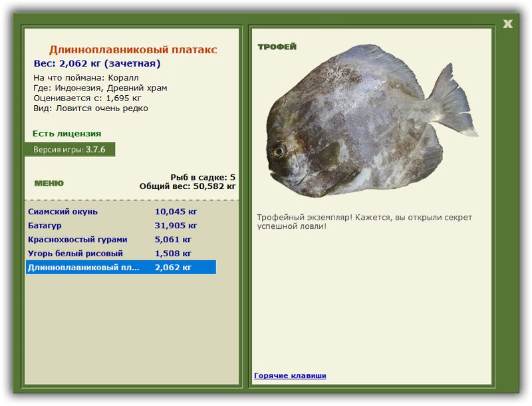
Task: Click the 5,061 кг weight value
Action: pyautogui.click(x=173, y=240)
